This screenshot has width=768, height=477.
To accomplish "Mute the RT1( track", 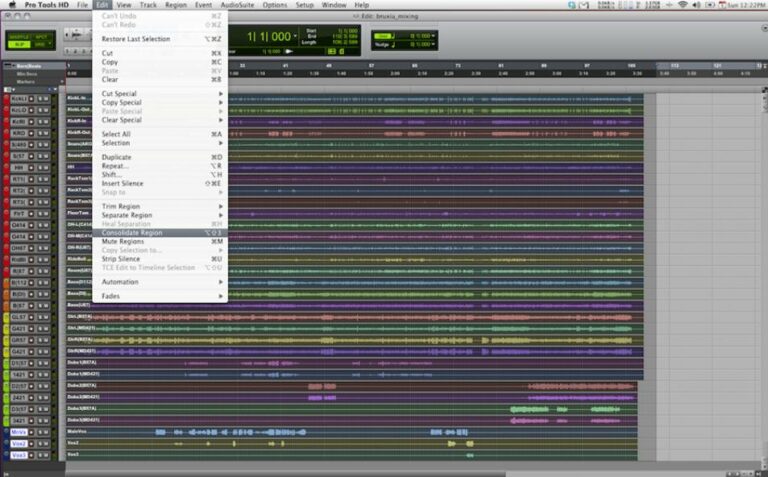I will 46,179.
